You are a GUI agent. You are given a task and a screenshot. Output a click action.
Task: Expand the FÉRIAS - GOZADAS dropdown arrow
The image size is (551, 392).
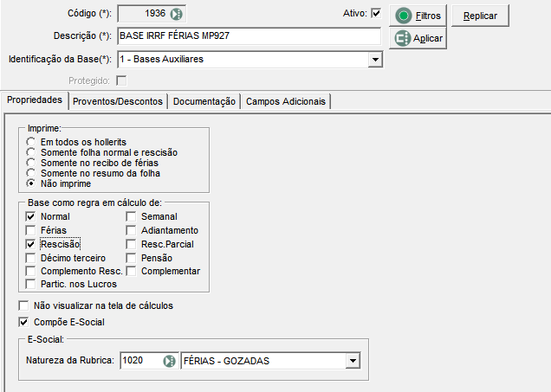pos(353,361)
